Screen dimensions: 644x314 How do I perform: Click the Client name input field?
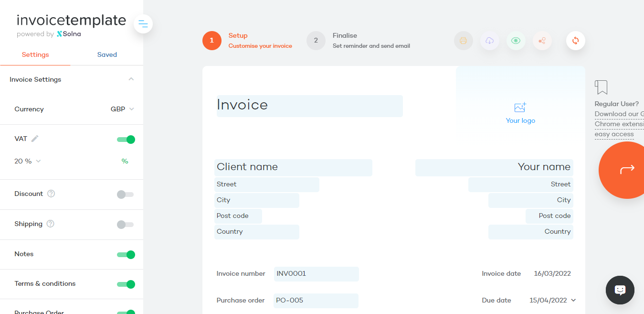[293, 167]
